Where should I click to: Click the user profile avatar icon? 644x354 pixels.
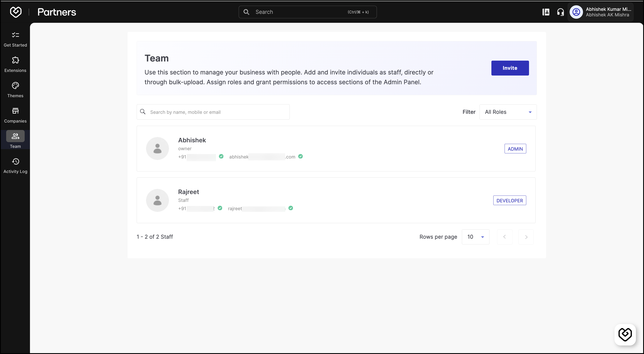(x=576, y=12)
